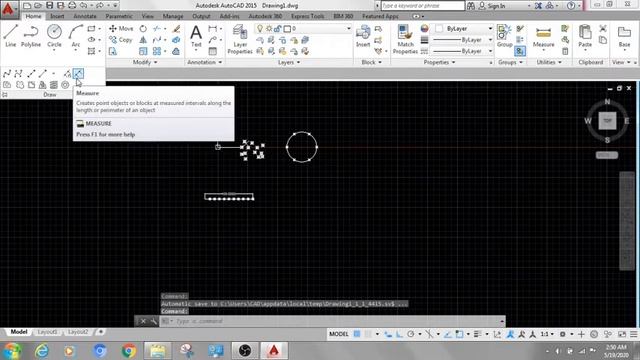Viewport: 640px width, 360px height.
Task: Click the Erase tool icon in Modify panel
Action: click(176, 29)
